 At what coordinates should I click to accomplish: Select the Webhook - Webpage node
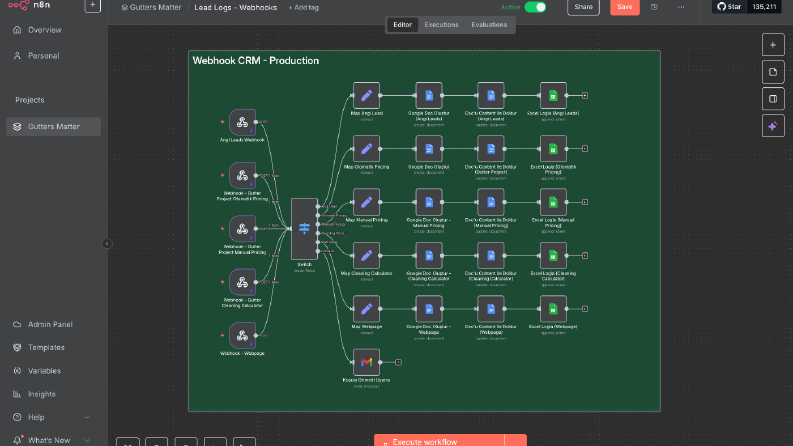[x=242, y=335]
